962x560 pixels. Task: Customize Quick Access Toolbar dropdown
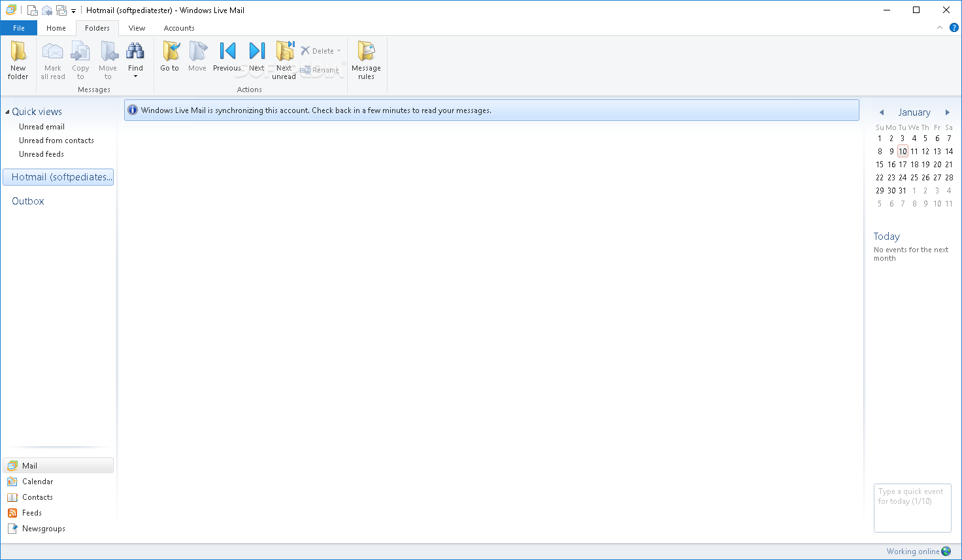pyautogui.click(x=73, y=10)
